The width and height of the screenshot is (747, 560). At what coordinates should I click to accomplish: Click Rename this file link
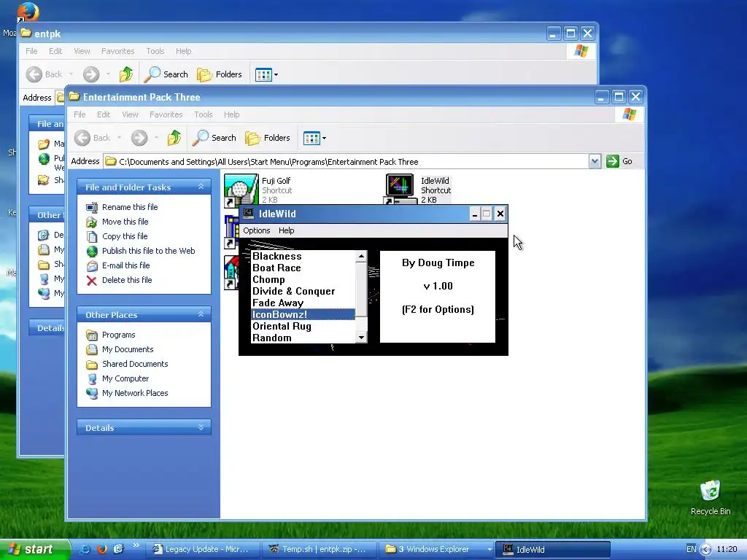coord(130,207)
